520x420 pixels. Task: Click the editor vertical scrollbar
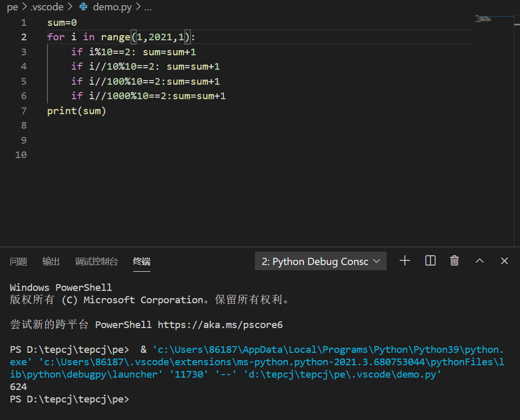tap(517, 131)
